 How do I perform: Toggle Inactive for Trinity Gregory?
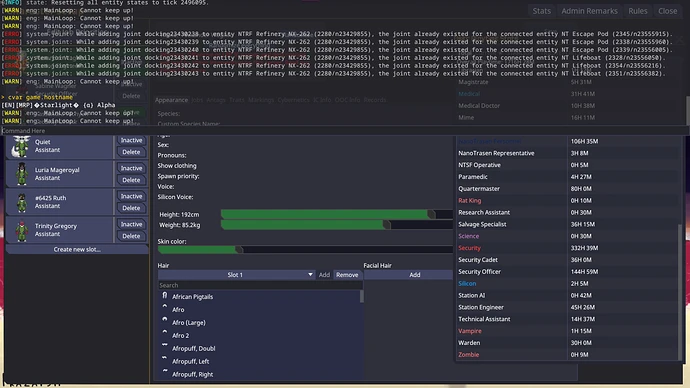(131, 224)
